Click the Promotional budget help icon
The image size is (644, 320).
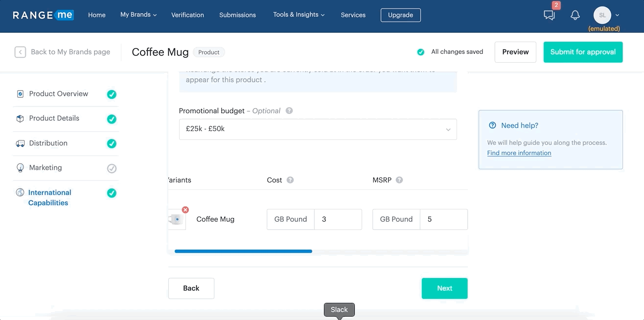click(289, 111)
